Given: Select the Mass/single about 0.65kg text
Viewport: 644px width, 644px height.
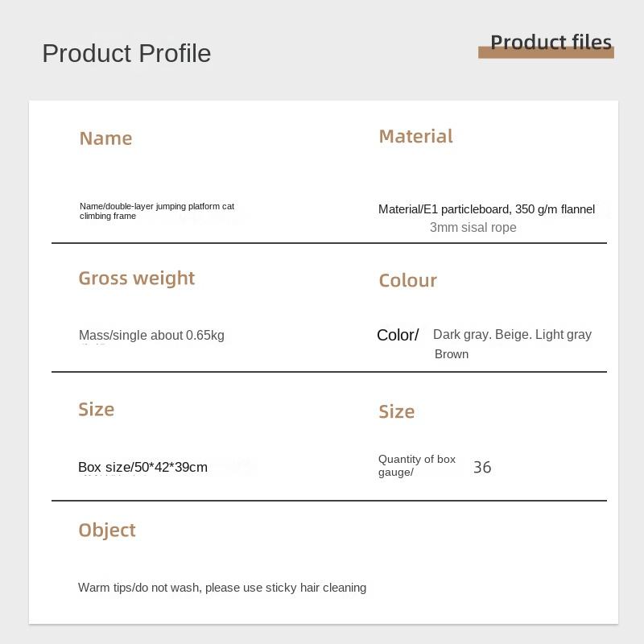Looking at the screenshot, I should (x=151, y=336).
